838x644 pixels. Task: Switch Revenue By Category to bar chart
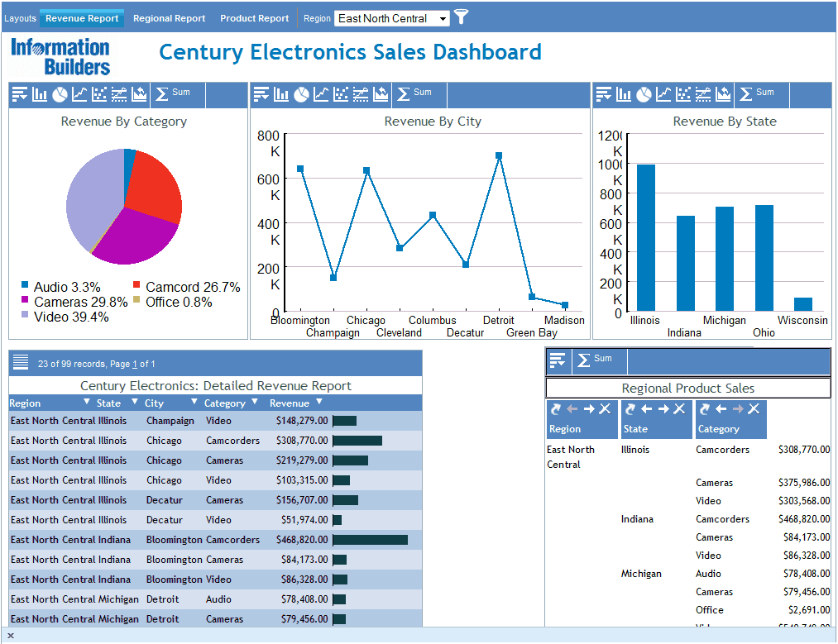40,94
